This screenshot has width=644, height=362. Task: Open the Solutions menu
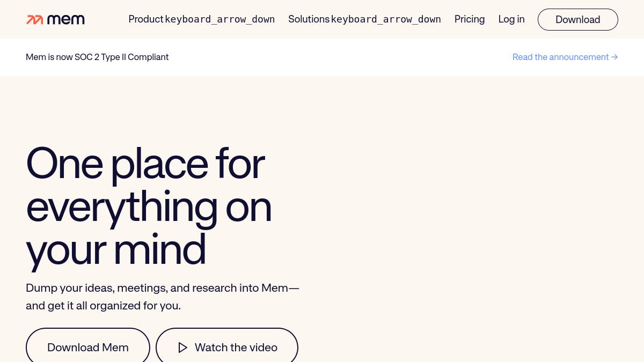tap(309, 19)
